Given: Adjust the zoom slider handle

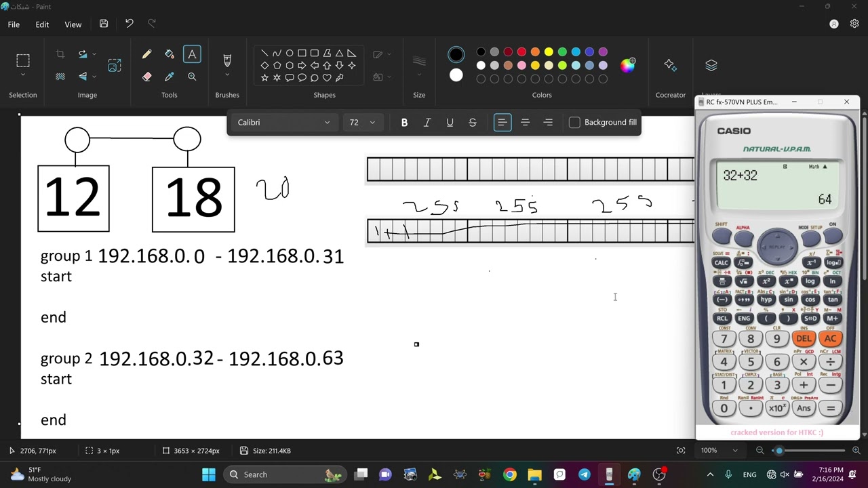Looking at the screenshot, I should pyautogui.click(x=779, y=451).
